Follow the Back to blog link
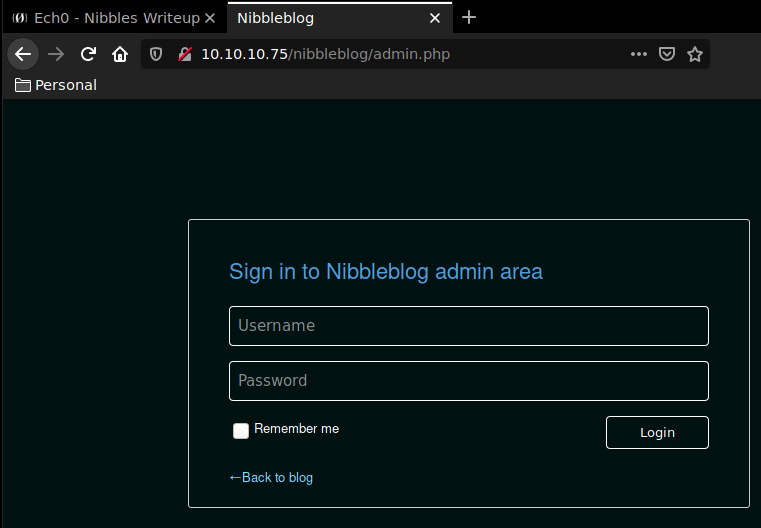The height and width of the screenshot is (528, 761). click(272, 478)
